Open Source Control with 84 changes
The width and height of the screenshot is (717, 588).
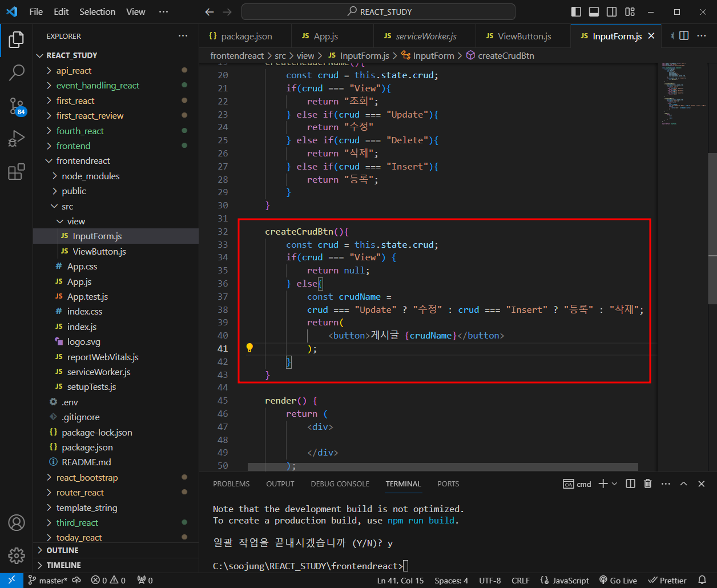tap(17, 106)
